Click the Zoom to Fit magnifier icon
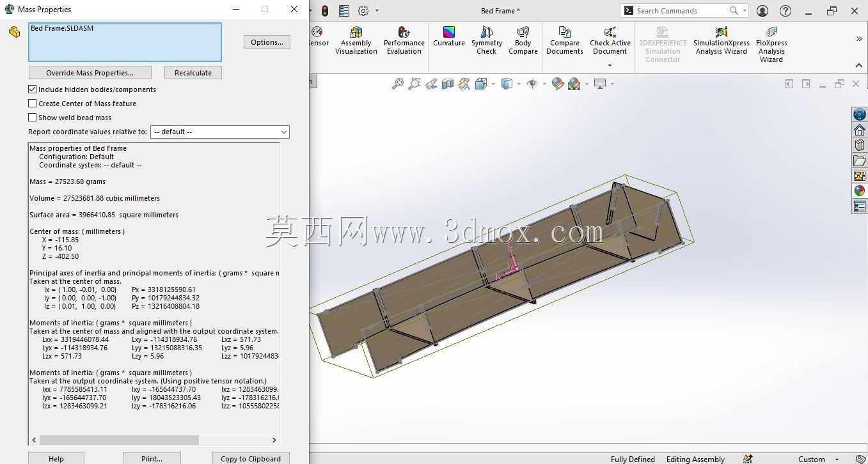Image resolution: width=868 pixels, height=464 pixels. (x=398, y=84)
